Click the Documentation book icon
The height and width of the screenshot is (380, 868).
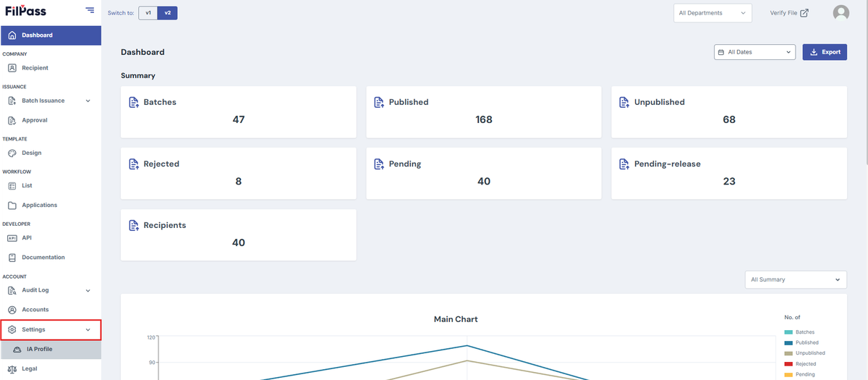coord(12,258)
